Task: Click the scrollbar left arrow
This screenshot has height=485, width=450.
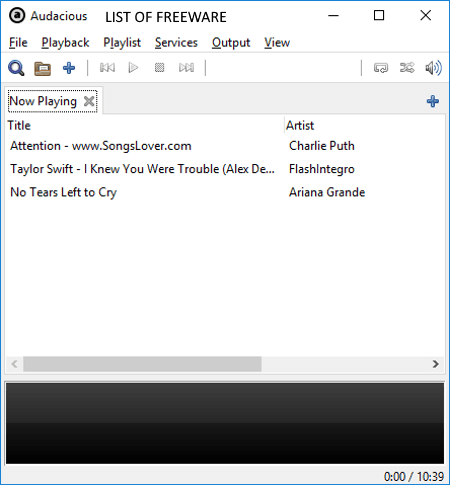Action: coord(14,364)
